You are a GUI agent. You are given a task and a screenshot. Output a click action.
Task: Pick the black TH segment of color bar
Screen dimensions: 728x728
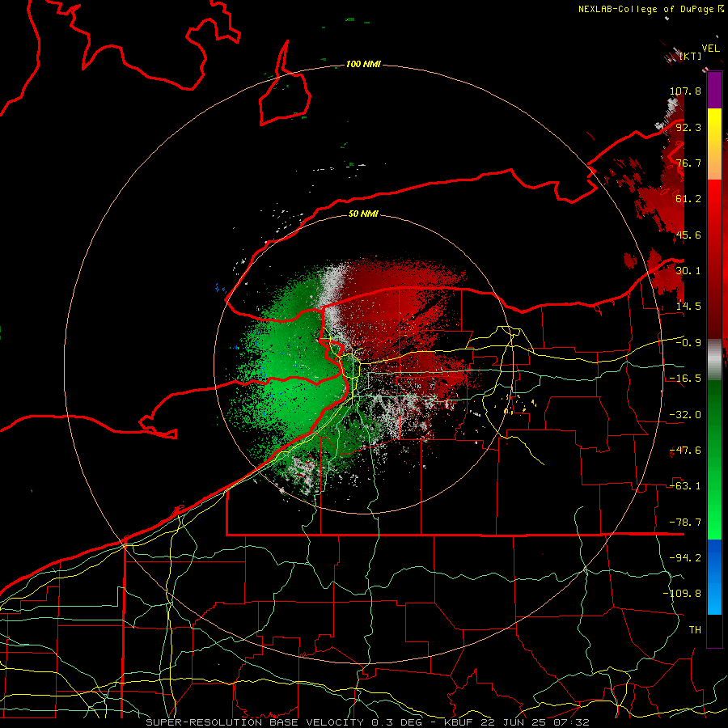point(714,630)
